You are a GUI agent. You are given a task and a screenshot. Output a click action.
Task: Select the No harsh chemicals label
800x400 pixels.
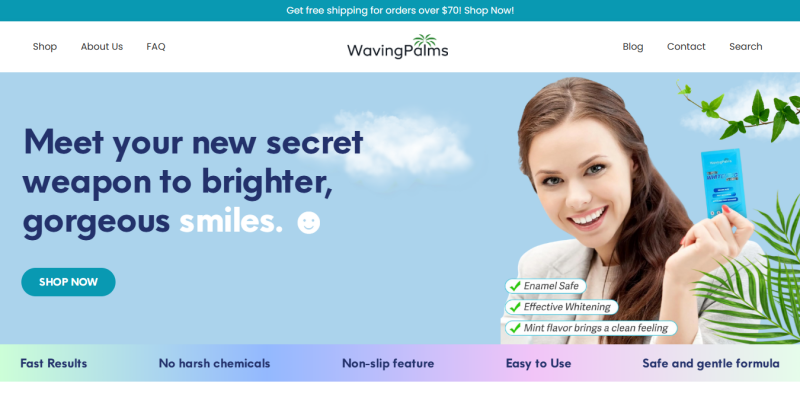[214, 363]
